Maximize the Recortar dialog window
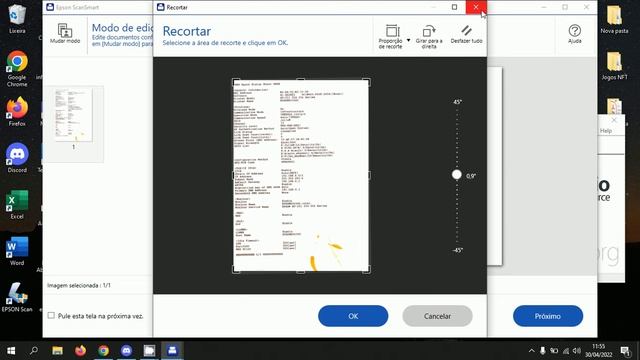Viewport: 640px width, 360px height. [454, 7]
